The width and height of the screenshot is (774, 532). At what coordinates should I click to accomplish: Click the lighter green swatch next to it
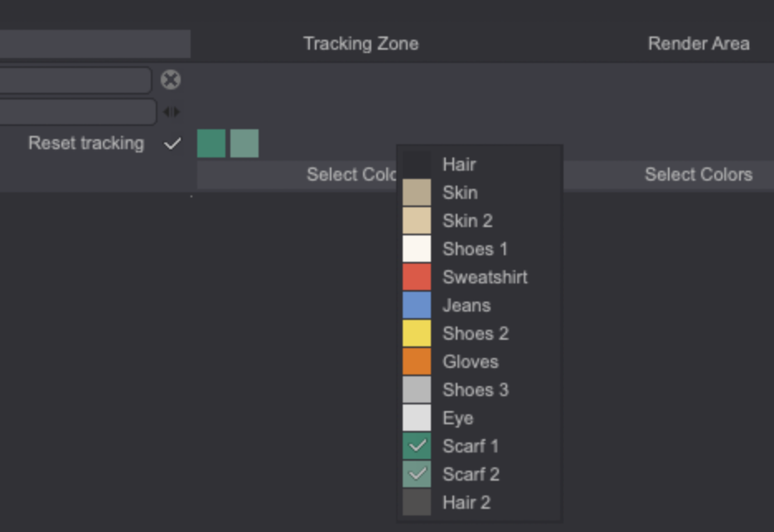click(x=245, y=143)
